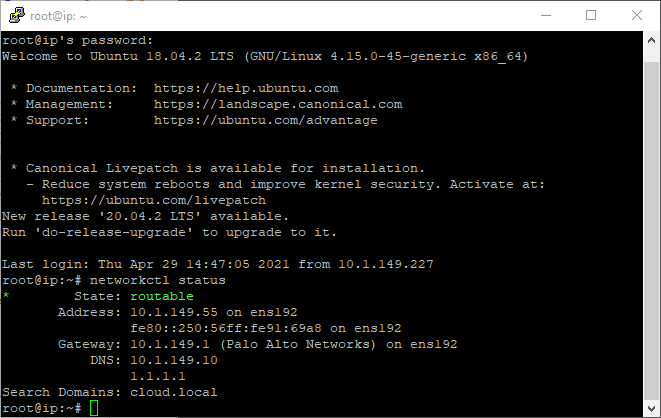Click the landscape.canonical.com management URL
661x418 pixels.
point(278,104)
